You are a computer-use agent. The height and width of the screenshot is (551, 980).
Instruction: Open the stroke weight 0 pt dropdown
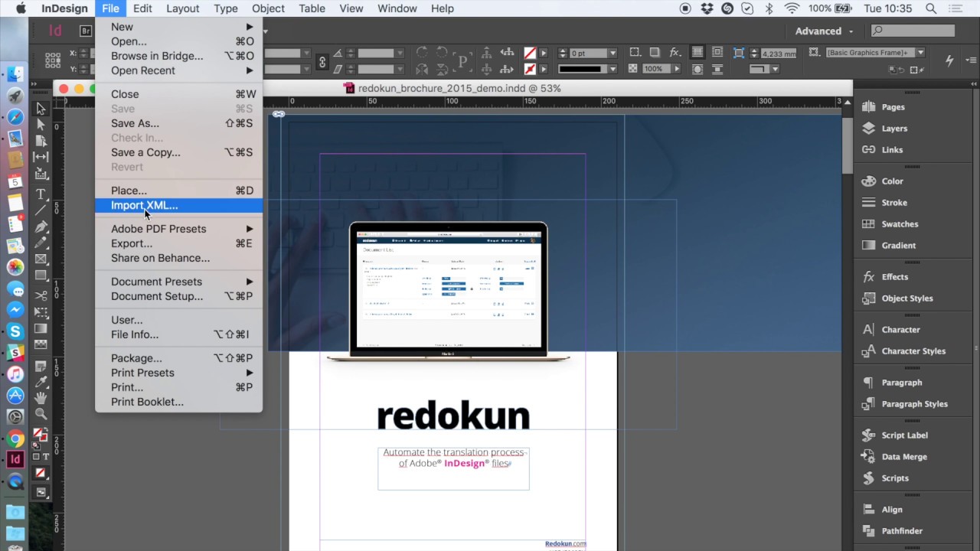[612, 53]
